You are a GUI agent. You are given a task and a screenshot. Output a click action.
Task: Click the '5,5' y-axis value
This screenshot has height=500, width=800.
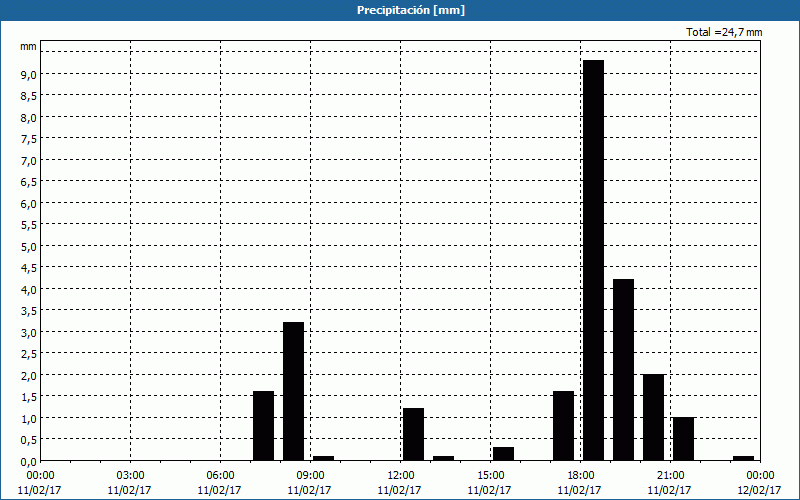click(x=28, y=225)
